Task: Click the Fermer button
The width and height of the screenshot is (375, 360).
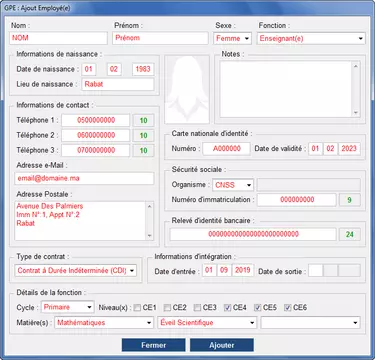Action: point(153,345)
